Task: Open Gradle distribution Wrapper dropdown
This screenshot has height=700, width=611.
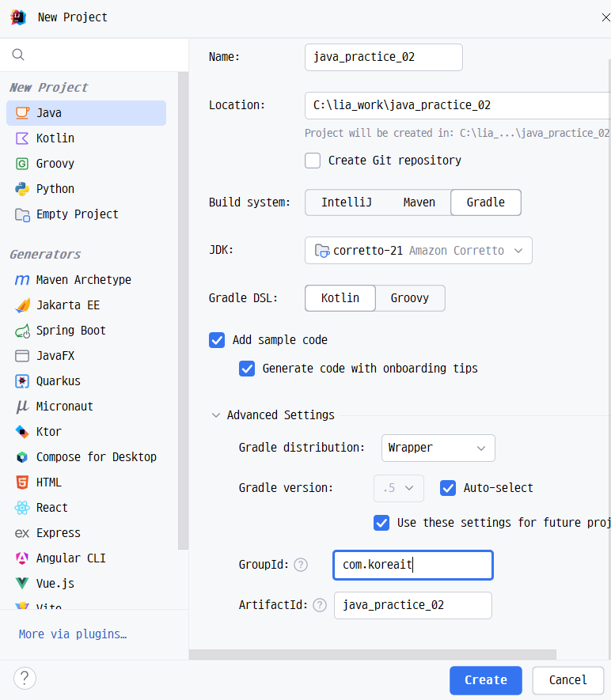Action: (438, 448)
